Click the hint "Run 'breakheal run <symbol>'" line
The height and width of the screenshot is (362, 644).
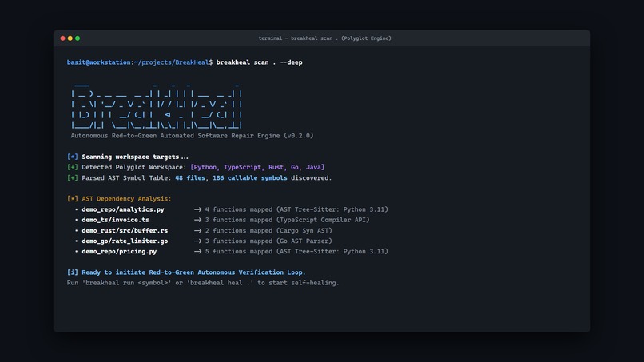(203, 283)
